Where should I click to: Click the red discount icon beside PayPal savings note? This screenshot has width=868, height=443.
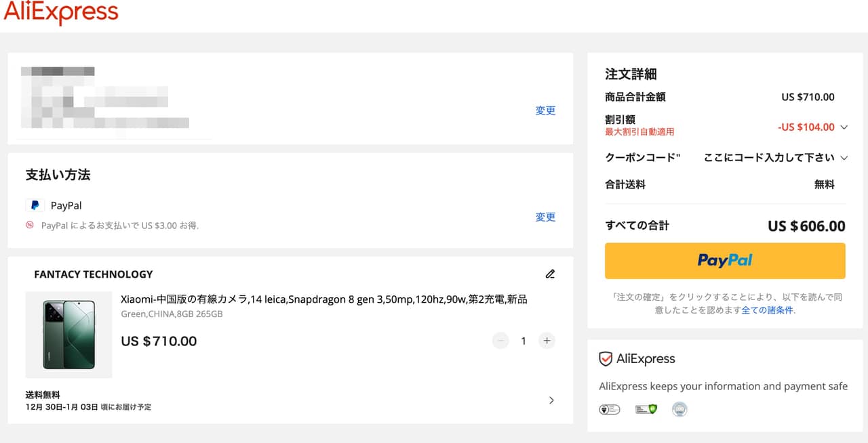point(30,225)
